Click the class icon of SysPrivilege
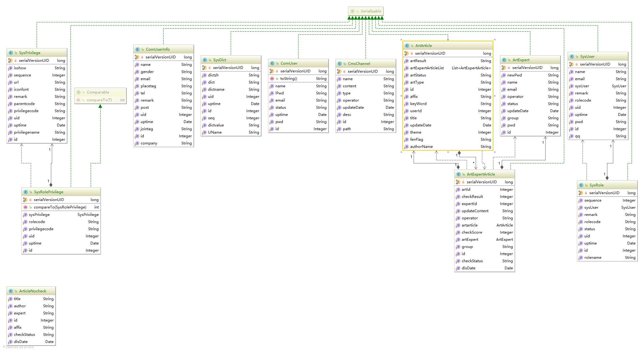 (x=11, y=53)
